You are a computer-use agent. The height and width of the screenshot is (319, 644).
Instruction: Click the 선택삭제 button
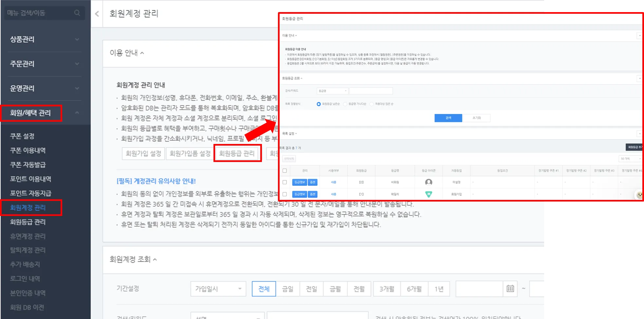pyautogui.click(x=289, y=159)
